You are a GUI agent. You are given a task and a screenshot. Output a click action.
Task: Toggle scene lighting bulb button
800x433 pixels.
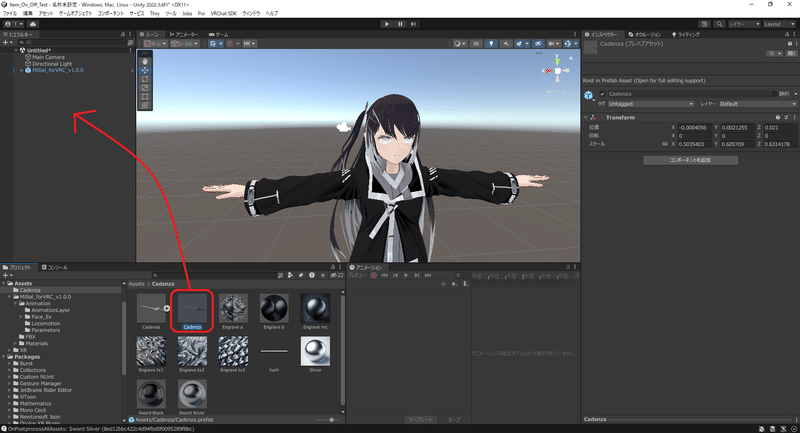click(x=491, y=44)
